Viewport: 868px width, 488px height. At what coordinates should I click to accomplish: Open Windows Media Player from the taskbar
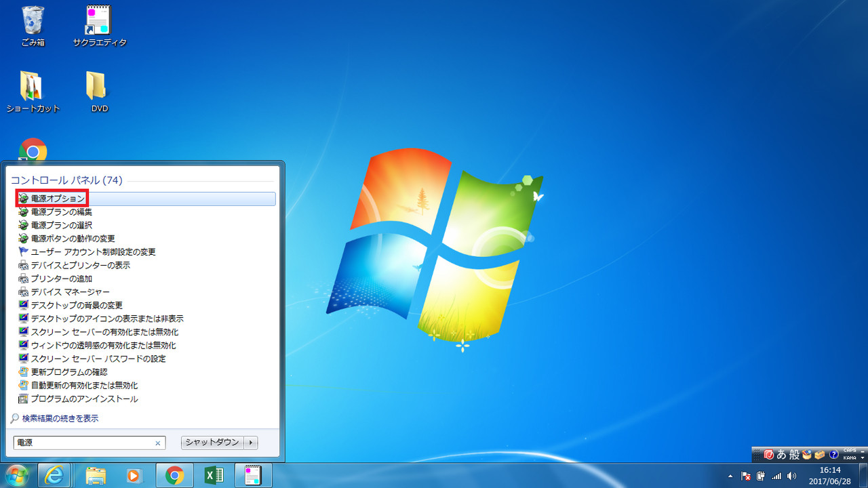click(134, 476)
